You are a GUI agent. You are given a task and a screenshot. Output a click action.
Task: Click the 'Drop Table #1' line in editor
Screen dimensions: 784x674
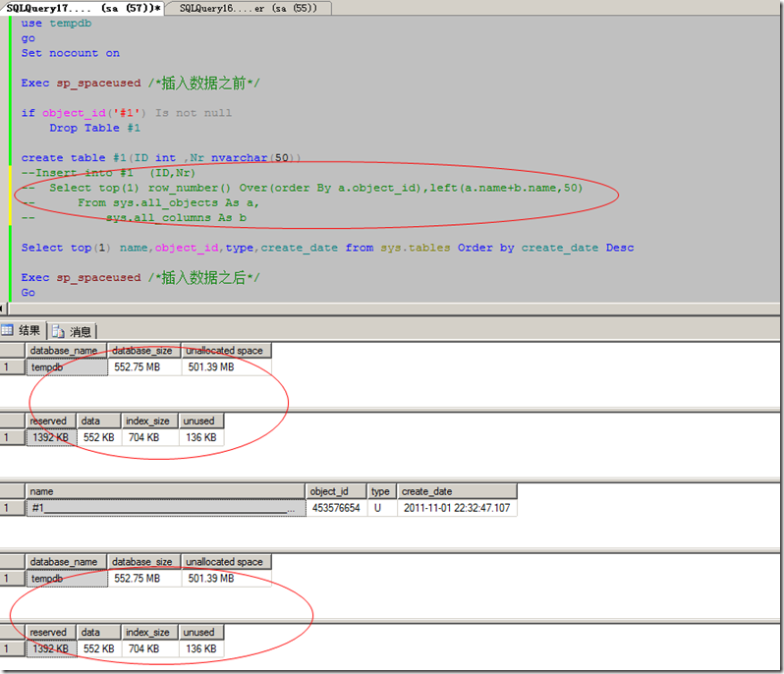(x=95, y=128)
